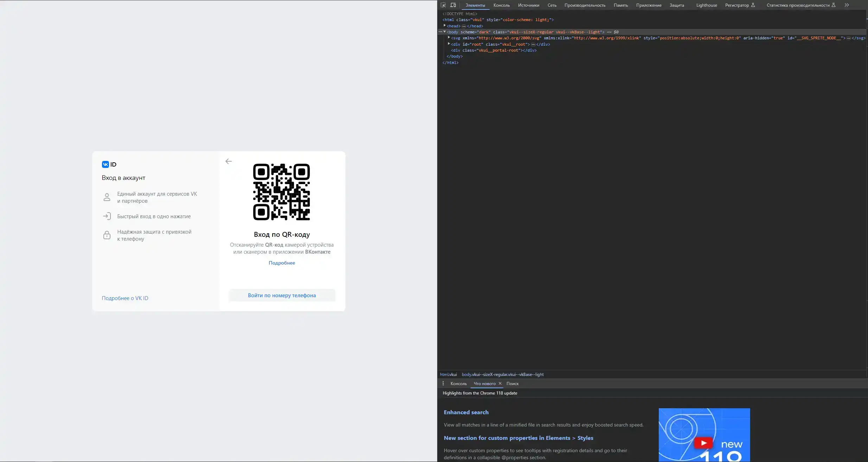
Task: Close the Что нового drawer tab
Action: pos(500,384)
